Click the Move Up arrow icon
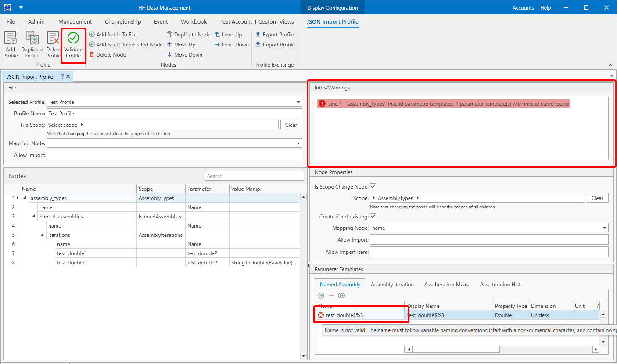The width and height of the screenshot is (617, 364). 169,45
